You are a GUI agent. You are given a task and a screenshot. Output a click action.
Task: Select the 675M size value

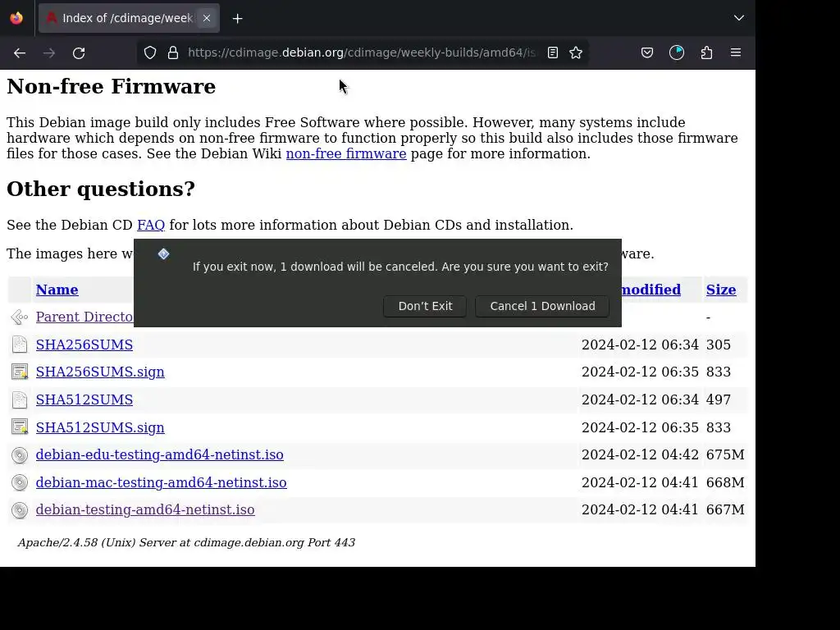(x=725, y=454)
